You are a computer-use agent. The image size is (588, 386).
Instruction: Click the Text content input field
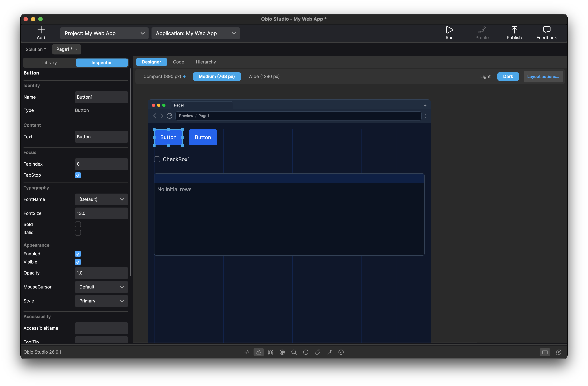tap(101, 137)
